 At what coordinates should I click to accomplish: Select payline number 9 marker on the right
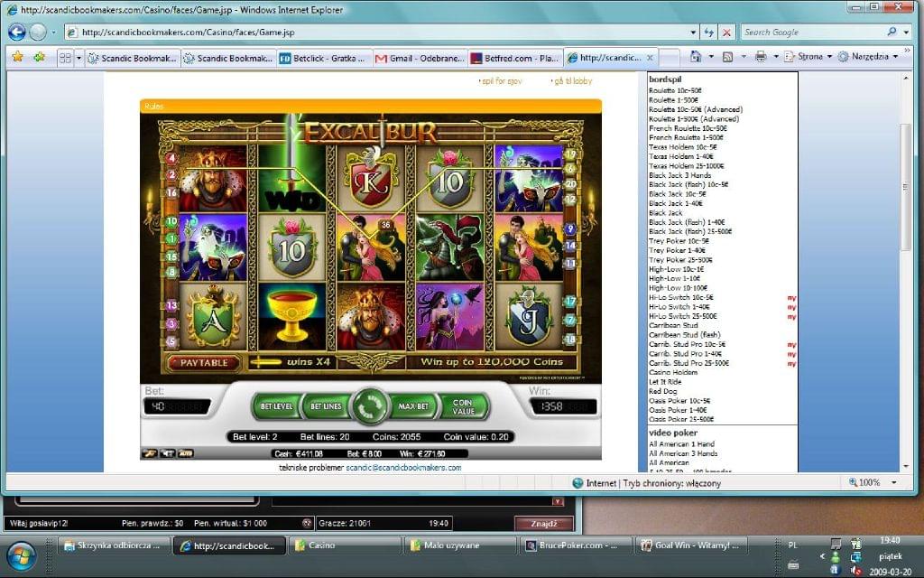[570, 228]
